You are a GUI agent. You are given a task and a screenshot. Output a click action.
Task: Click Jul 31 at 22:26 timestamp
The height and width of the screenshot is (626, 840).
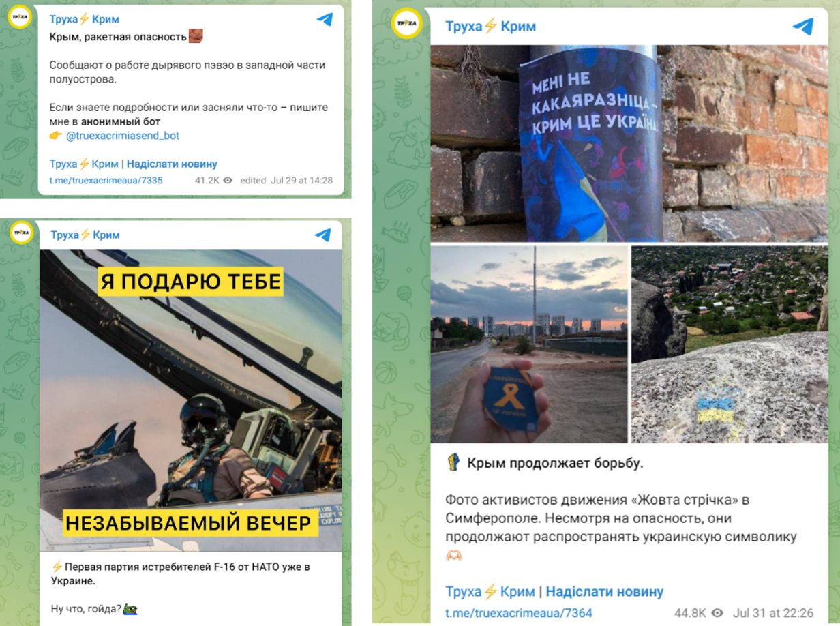(772, 613)
